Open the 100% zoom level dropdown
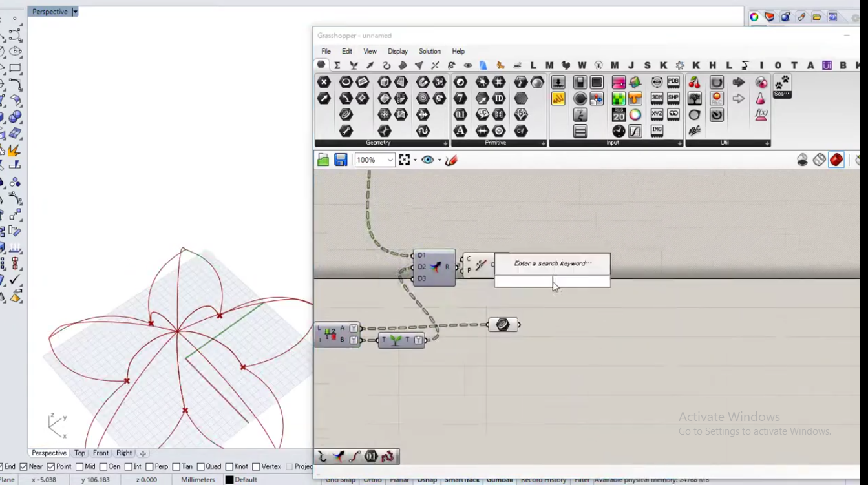The image size is (868, 485). click(x=390, y=160)
